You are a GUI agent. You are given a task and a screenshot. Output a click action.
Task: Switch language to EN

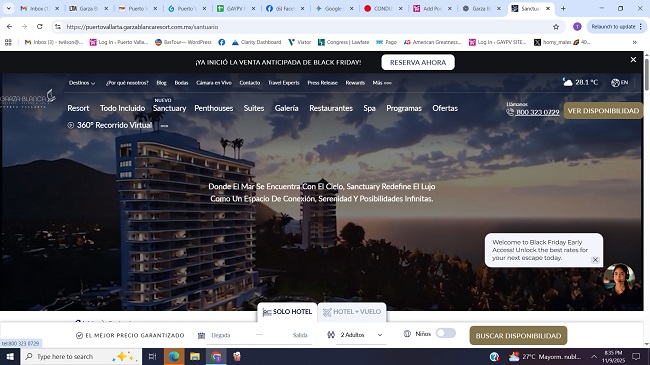tap(620, 83)
